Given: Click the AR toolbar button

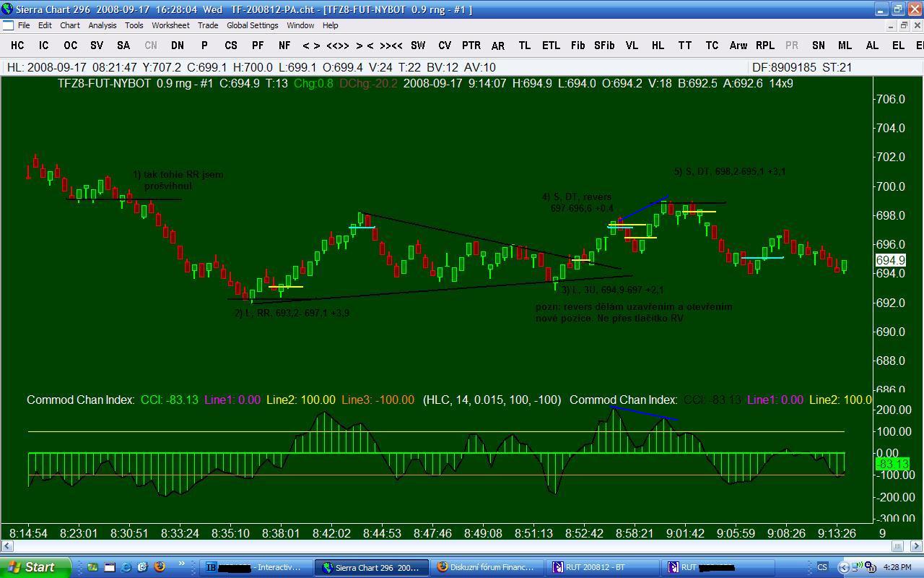Looking at the screenshot, I should [498, 45].
